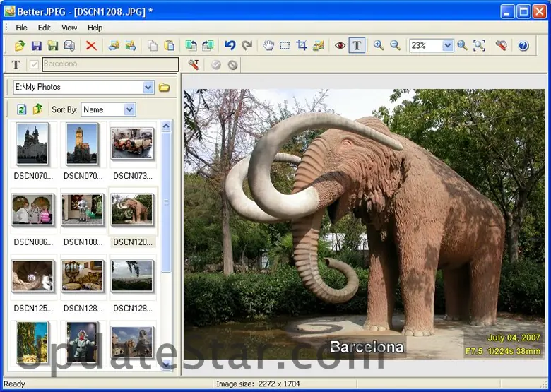Screen dimensions: 551x392
Task: Select the hand pan tool
Action: [x=268, y=45]
